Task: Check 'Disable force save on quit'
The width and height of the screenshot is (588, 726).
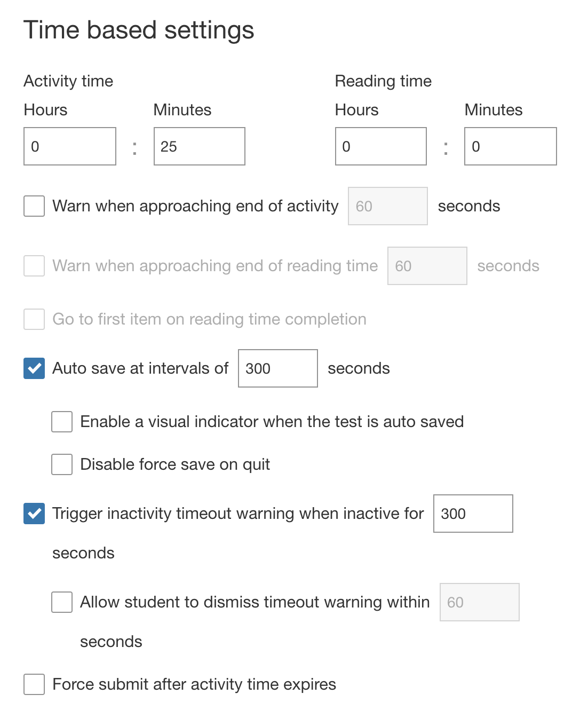Action: [x=61, y=464]
